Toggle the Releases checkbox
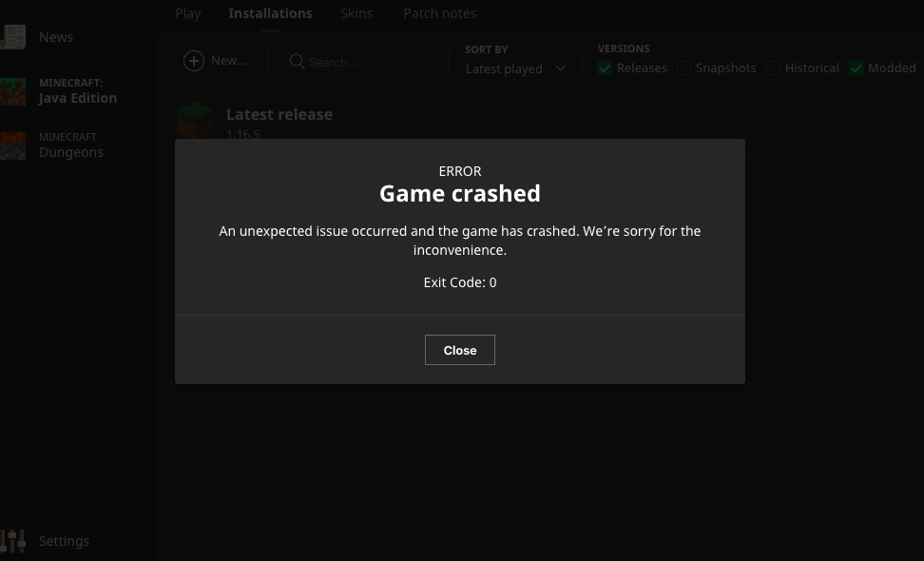The width and height of the screenshot is (924, 561). [605, 68]
